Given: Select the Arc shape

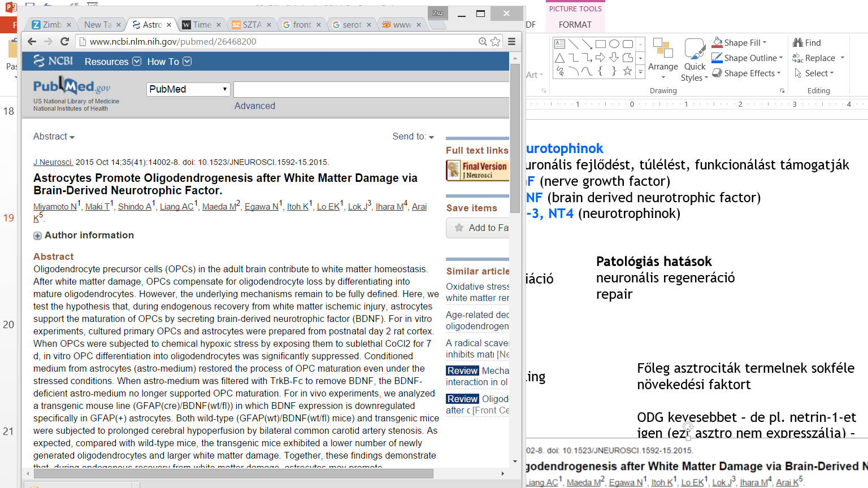Looking at the screenshot, I should point(573,71).
